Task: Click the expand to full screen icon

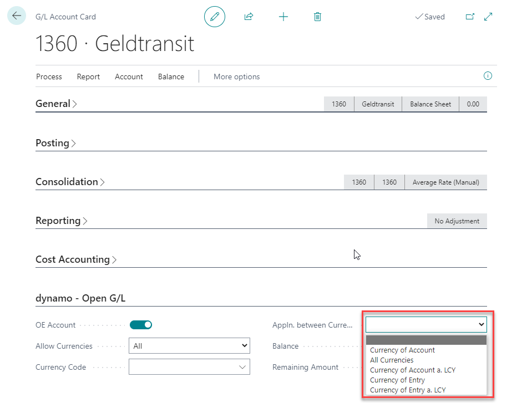Action: [488, 17]
